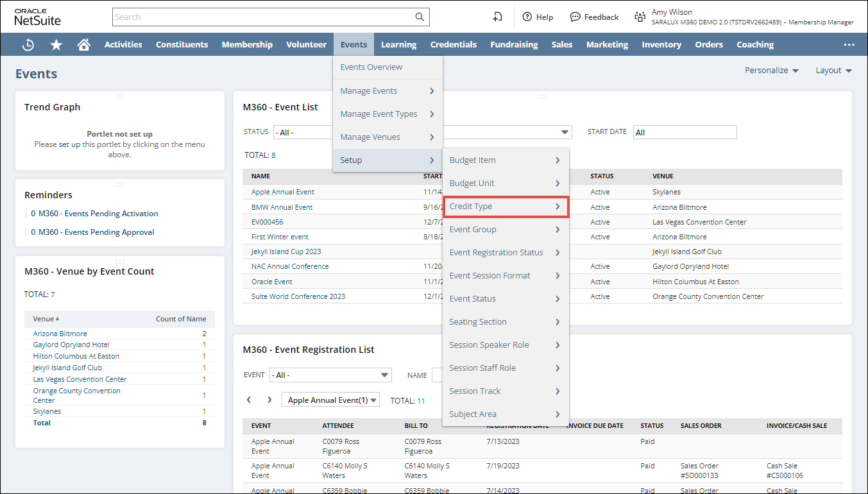Open the more menu ellipsis icon

(x=849, y=45)
